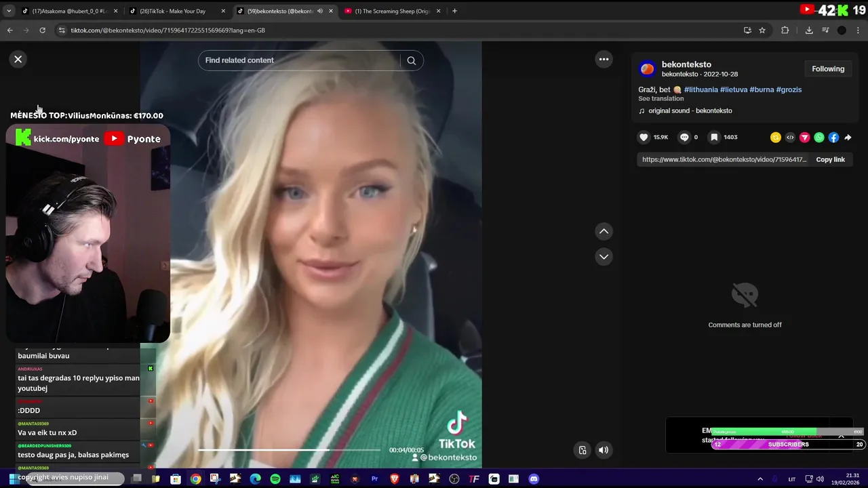Toggle auto-scroll icon beside volume
The width and height of the screenshot is (868, 488).
point(583,450)
